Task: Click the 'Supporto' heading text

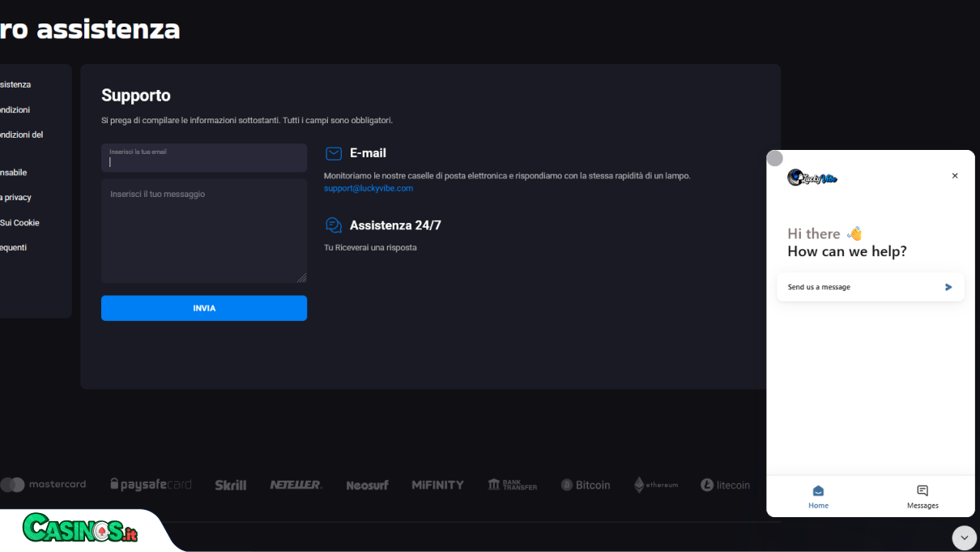Action: tap(136, 96)
